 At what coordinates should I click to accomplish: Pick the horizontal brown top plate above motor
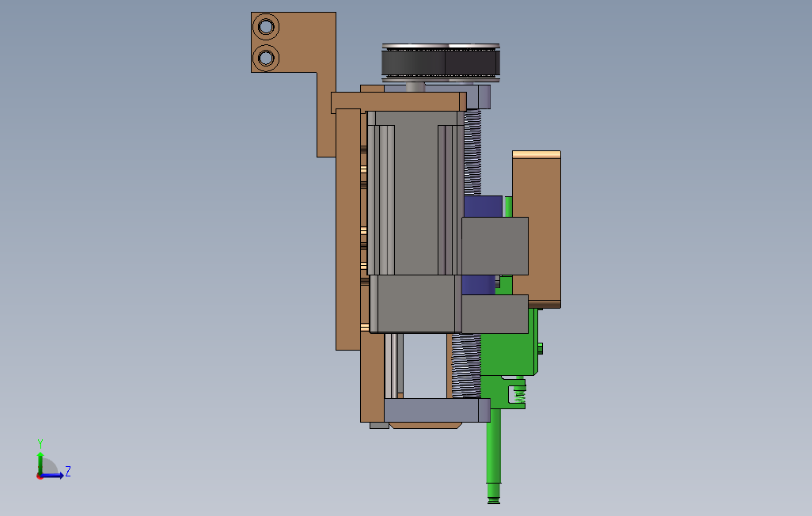[399, 102]
